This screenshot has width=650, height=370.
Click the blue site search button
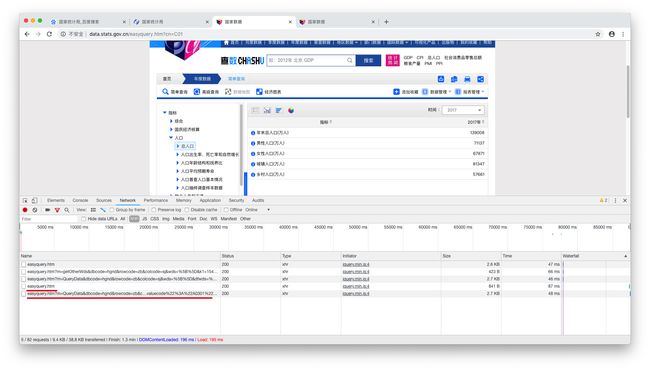point(368,60)
